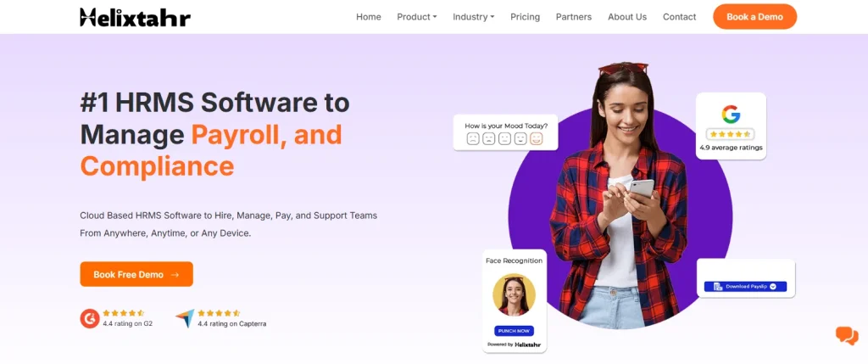
Task: Click the Capterra arrow logo icon
Action: [185, 318]
